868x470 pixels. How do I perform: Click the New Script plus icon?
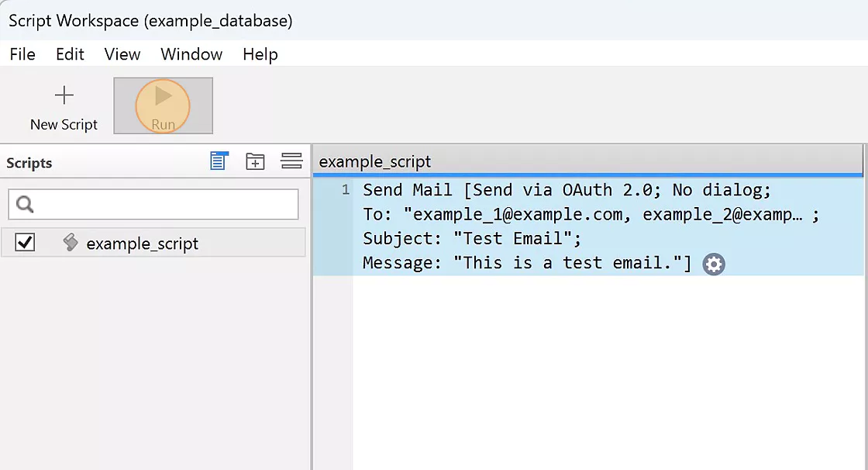click(x=64, y=95)
